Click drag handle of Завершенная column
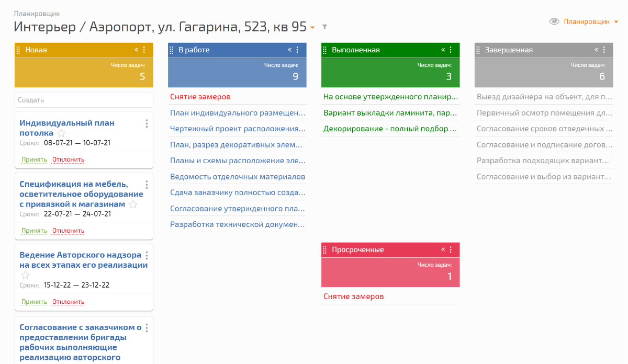This screenshot has width=628, height=364. (478, 50)
